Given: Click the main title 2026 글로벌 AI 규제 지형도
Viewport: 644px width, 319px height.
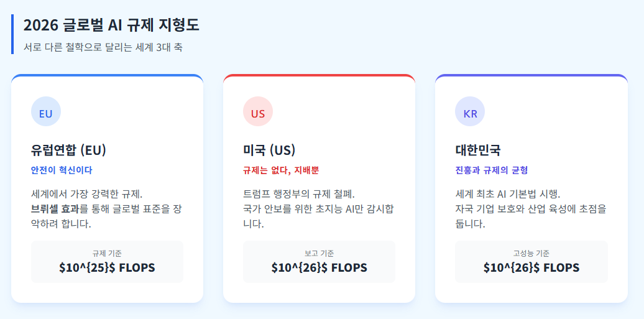Looking at the screenshot, I should coord(111,25).
